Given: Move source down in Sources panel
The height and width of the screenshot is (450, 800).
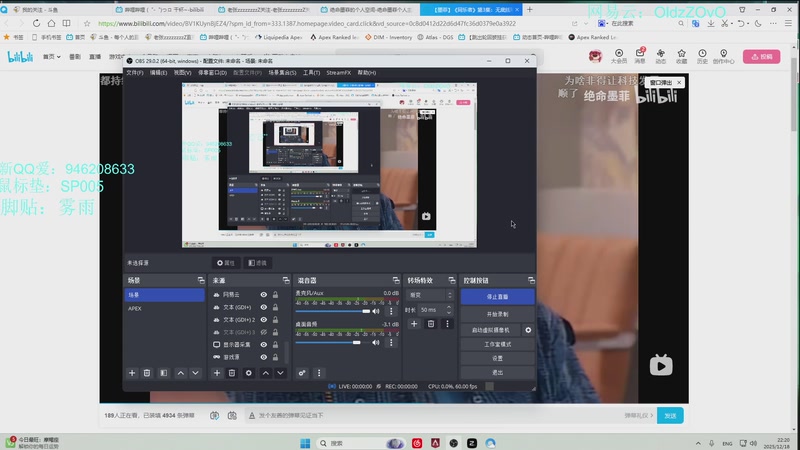Looking at the screenshot, I should coord(281,373).
